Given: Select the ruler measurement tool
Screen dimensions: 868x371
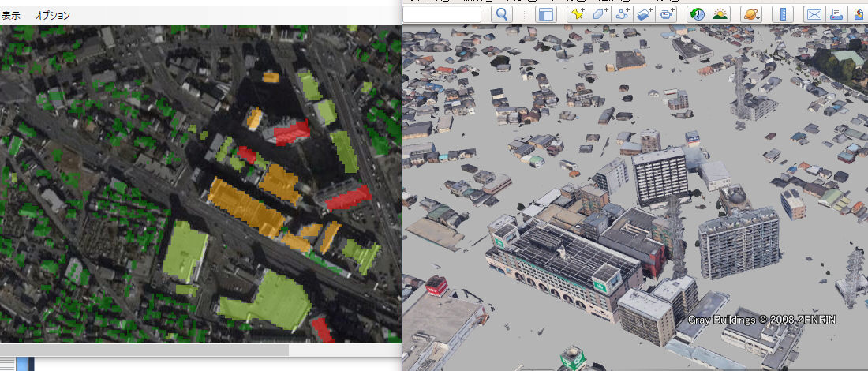Looking at the screenshot, I should (782, 14).
